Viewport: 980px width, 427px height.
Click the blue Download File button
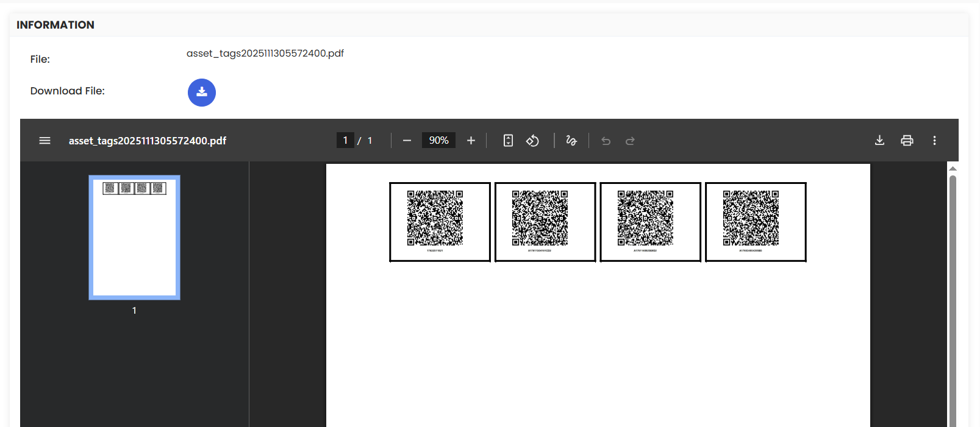(x=202, y=93)
